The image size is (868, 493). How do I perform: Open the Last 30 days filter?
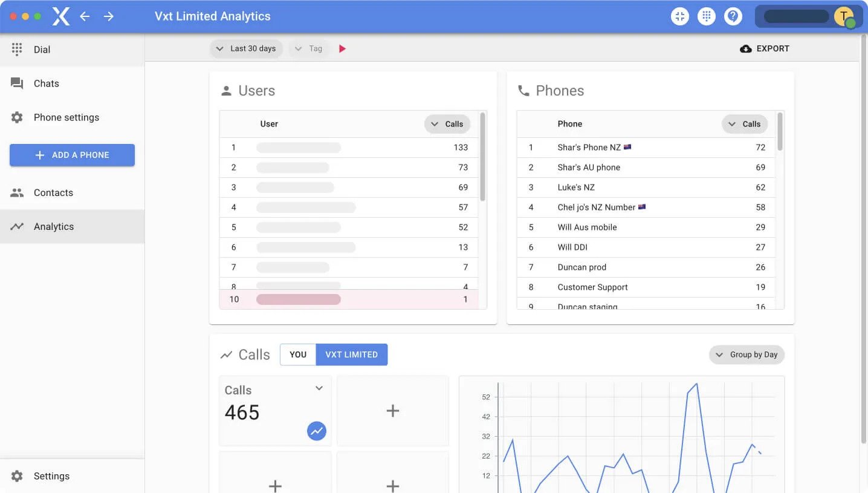pyautogui.click(x=246, y=48)
